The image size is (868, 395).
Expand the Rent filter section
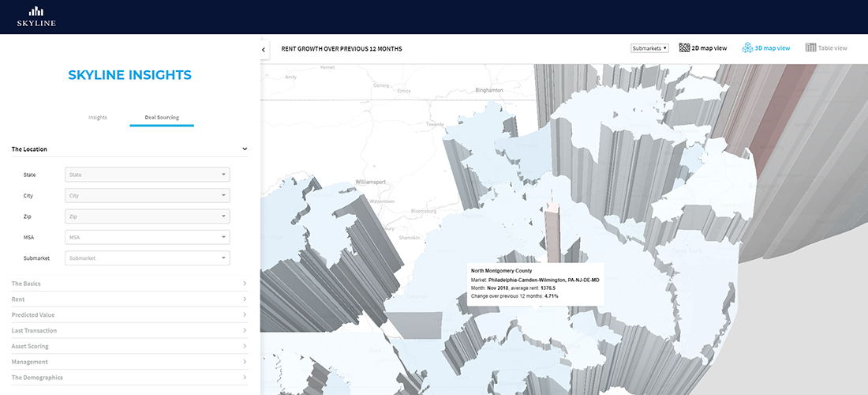(x=129, y=299)
